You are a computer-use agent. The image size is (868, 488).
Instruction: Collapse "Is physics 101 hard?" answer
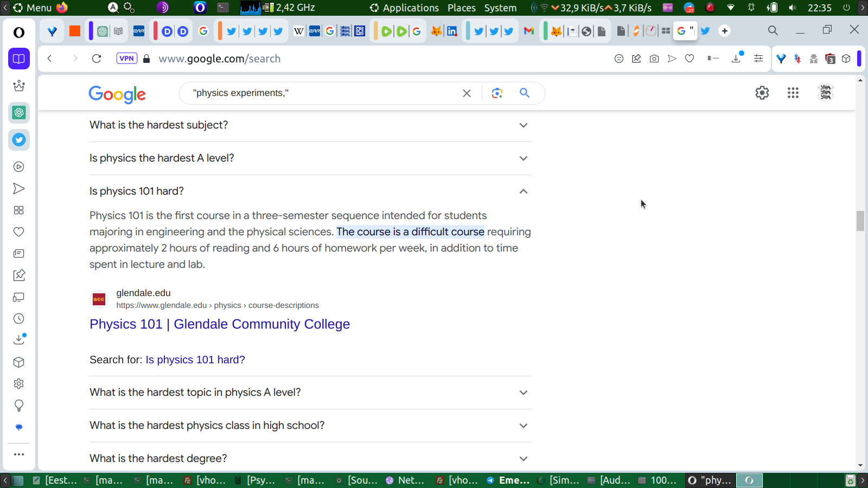point(310,191)
